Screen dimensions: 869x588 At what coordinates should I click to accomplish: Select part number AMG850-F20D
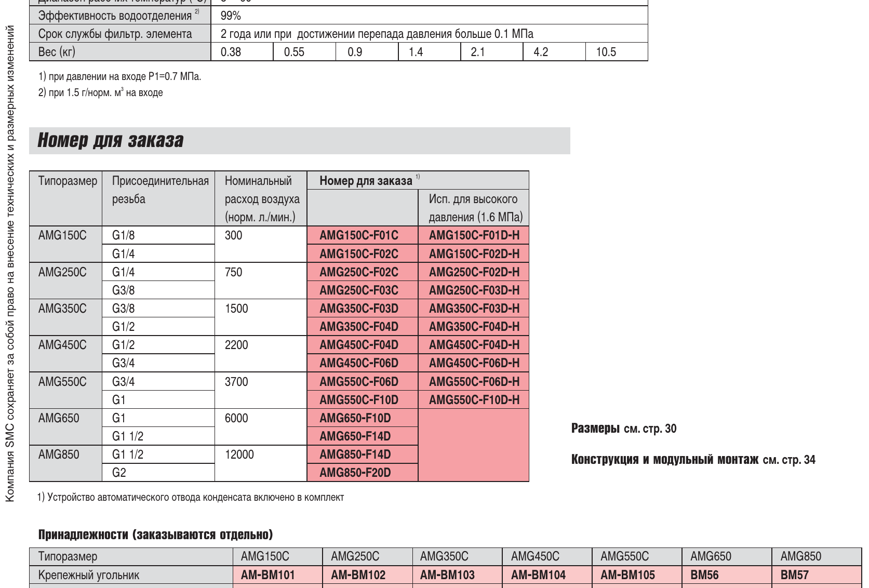click(355, 473)
